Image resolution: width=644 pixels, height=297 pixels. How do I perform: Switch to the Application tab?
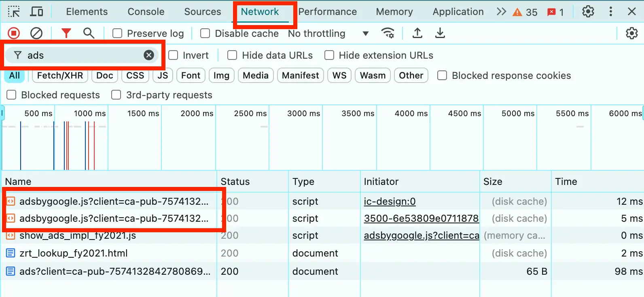(x=458, y=12)
